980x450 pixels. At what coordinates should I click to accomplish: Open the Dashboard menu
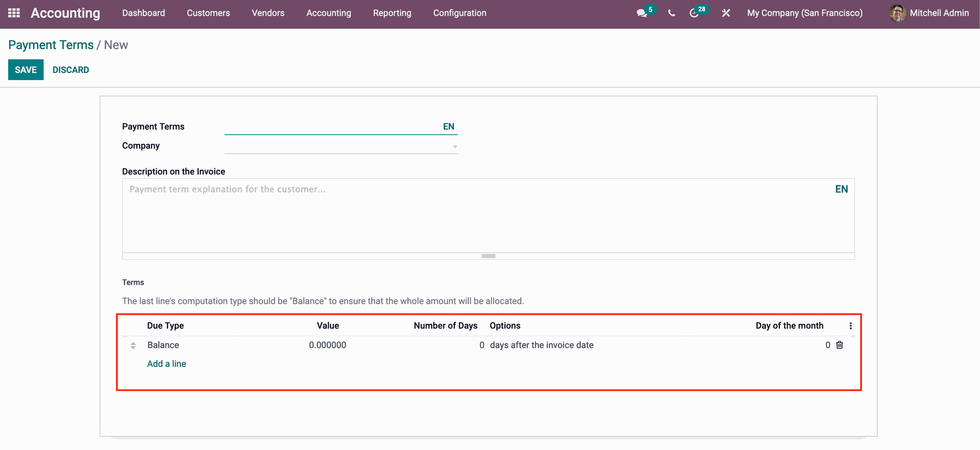click(x=143, y=13)
